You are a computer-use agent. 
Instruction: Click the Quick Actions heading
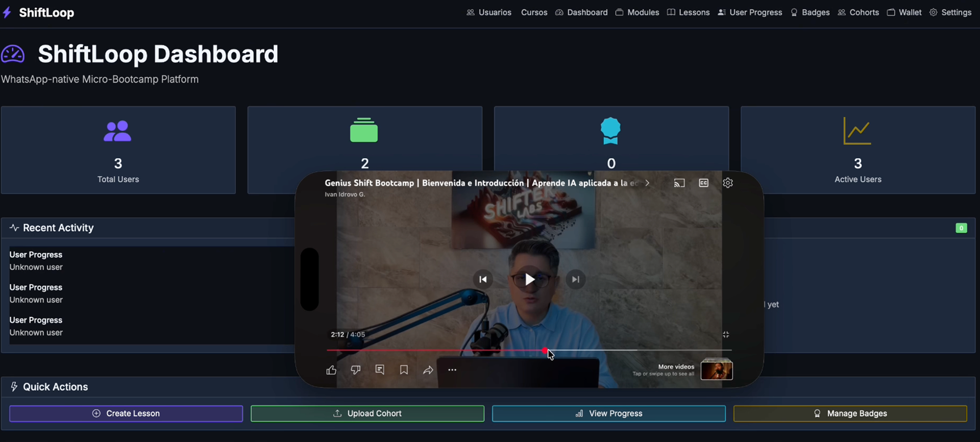55,387
